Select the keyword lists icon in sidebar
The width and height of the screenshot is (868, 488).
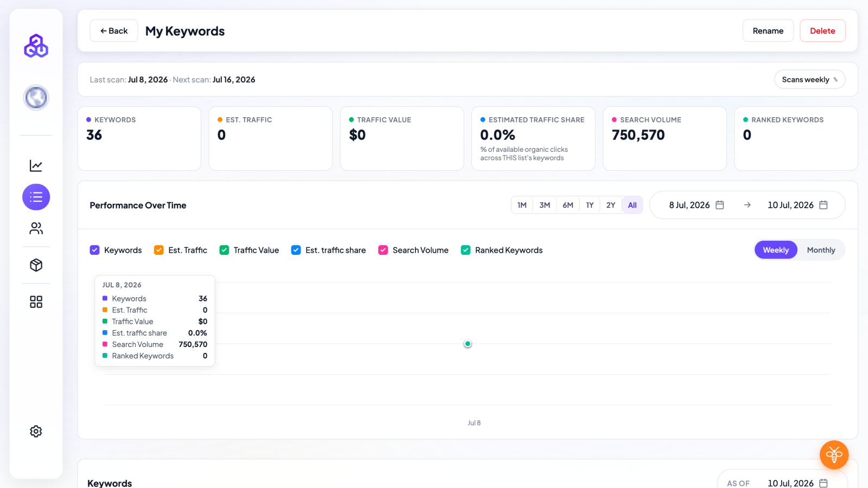click(x=36, y=197)
